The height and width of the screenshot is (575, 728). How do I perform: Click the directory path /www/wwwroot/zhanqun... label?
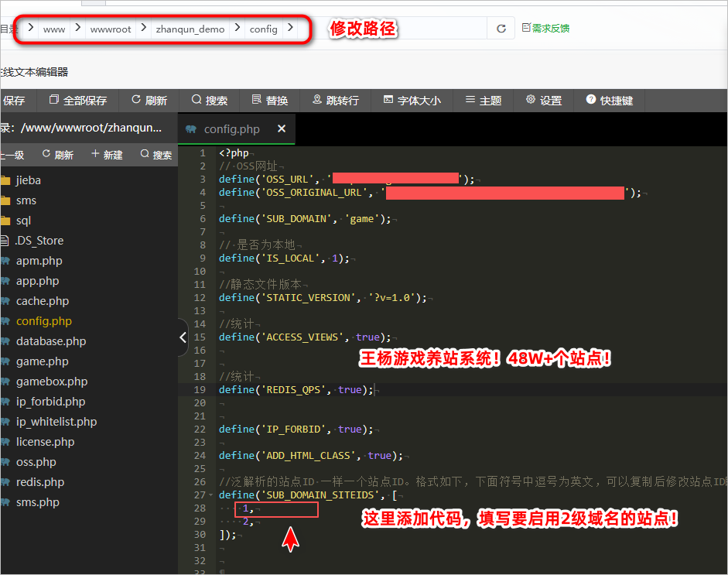pyautogui.click(x=91, y=128)
